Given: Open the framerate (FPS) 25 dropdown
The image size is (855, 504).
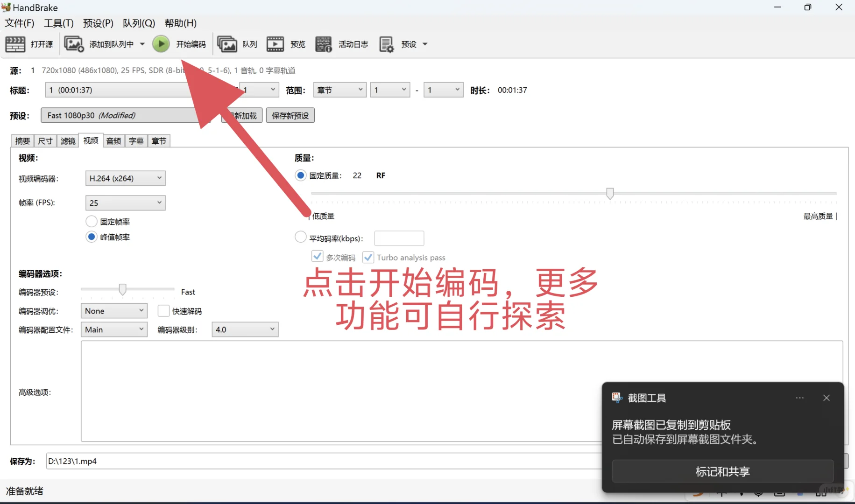Looking at the screenshot, I should tap(125, 203).
